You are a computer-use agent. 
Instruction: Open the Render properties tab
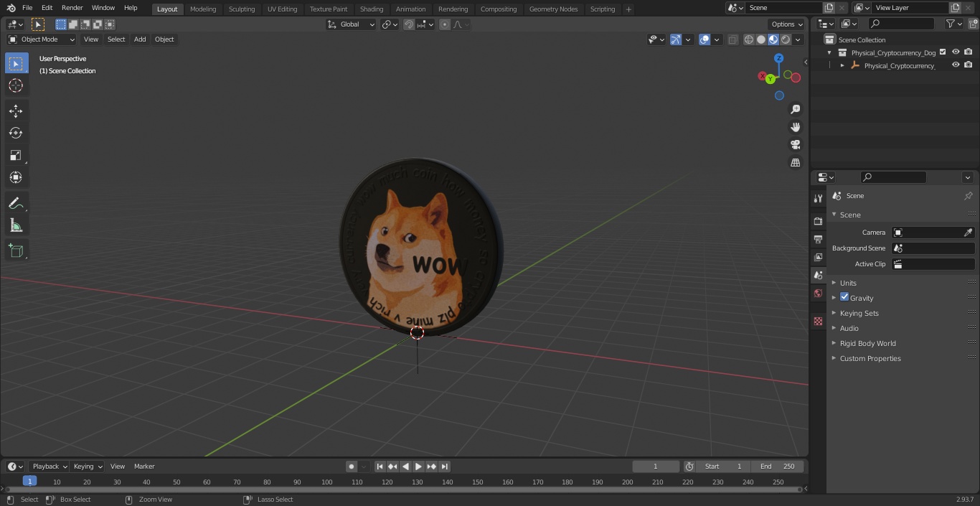tap(818, 221)
